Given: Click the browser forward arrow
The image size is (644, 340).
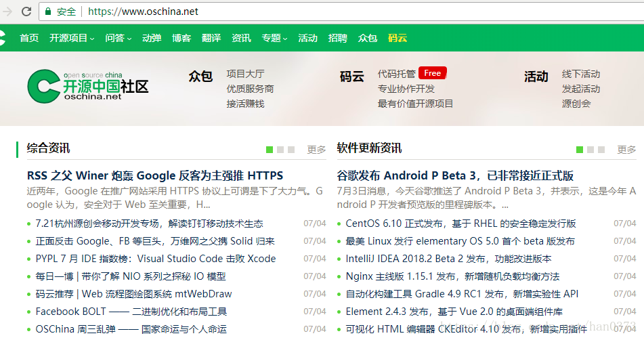Looking at the screenshot, I should pos(7,12).
